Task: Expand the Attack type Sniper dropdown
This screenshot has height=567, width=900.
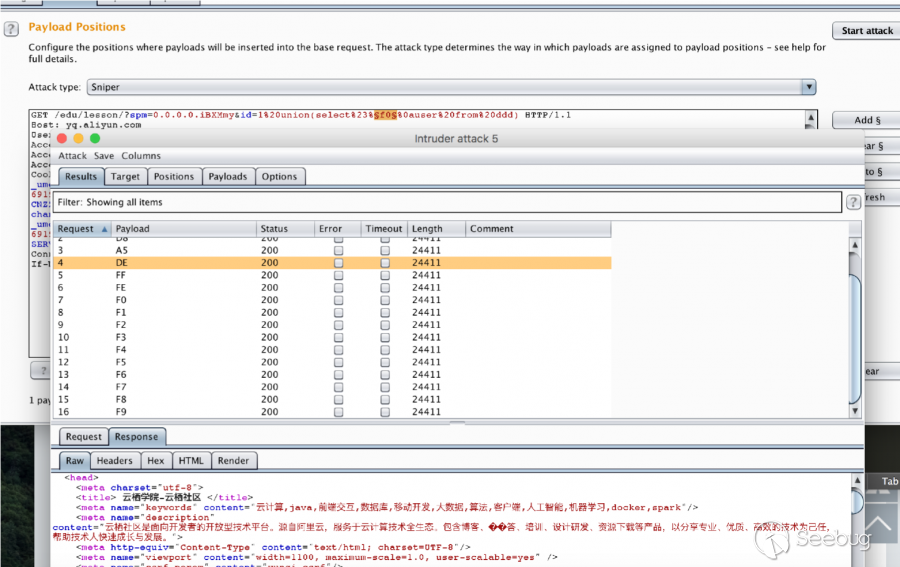Action: (x=808, y=87)
